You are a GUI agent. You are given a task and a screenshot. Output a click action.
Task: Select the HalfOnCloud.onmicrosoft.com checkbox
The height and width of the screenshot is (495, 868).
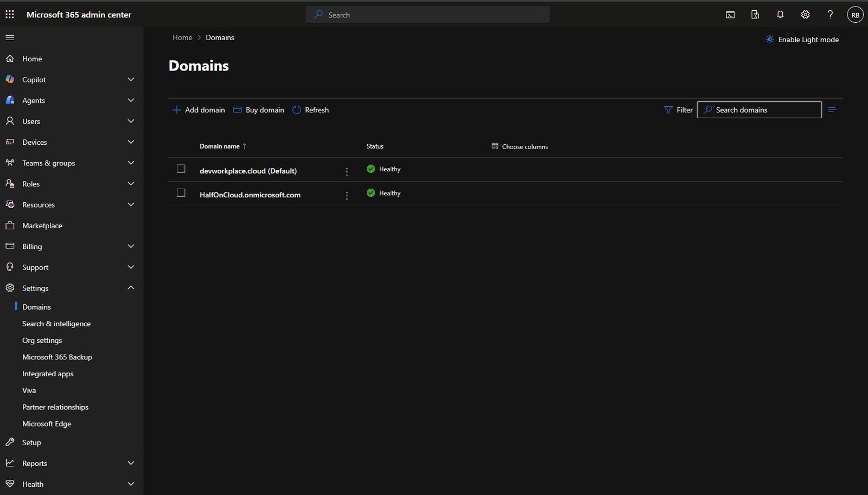coord(181,193)
